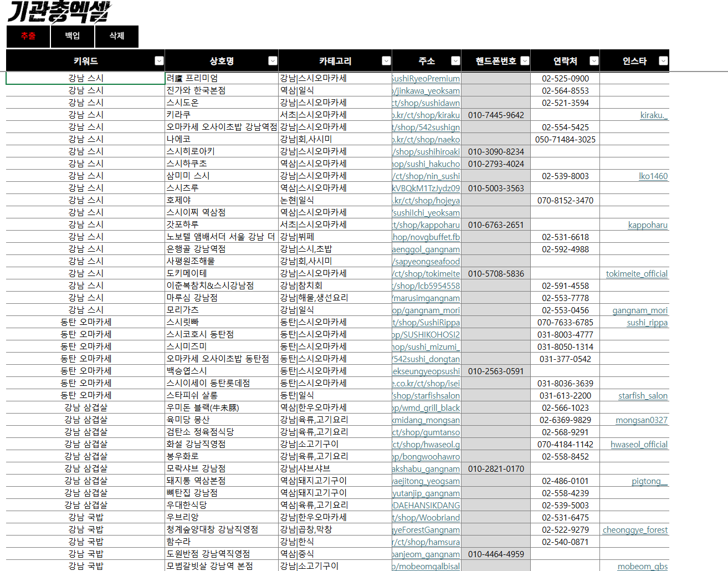
Task: Open the lko1460 Instagram link
Action: [653, 176]
